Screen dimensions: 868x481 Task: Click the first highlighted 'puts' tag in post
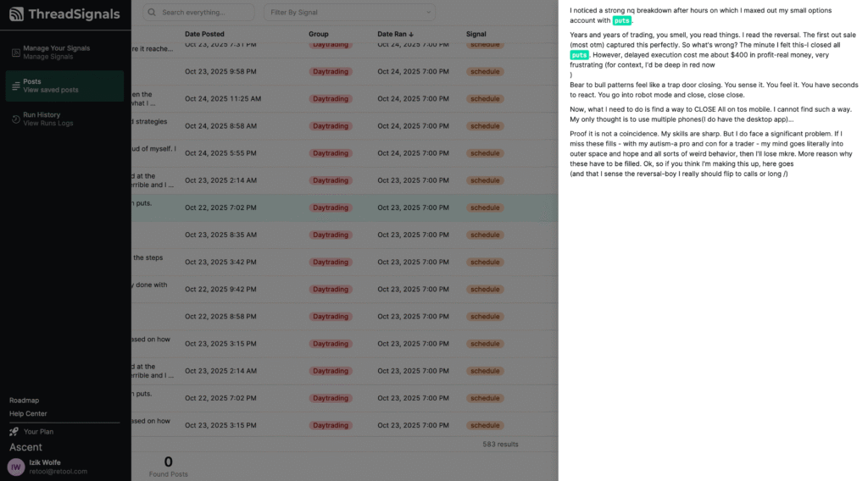pyautogui.click(x=622, y=21)
